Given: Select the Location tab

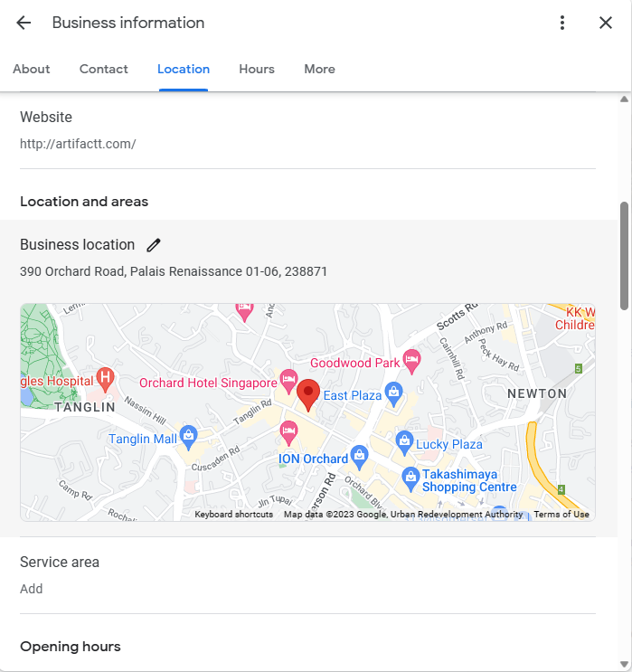Looking at the screenshot, I should coord(184,69).
